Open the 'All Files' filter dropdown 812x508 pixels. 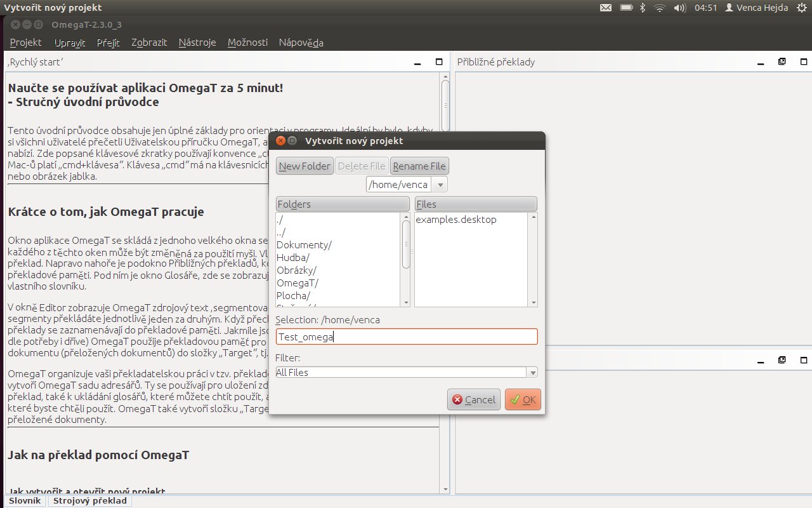point(532,372)
